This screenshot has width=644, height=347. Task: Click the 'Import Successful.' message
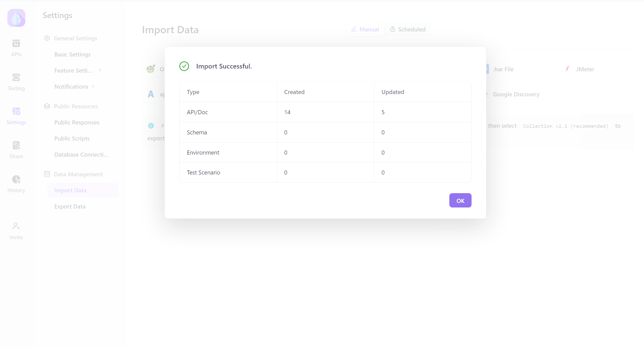click(x=224, y=66)
